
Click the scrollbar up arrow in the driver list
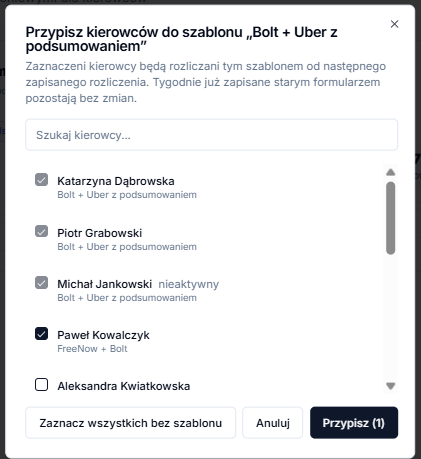point(391,172)
